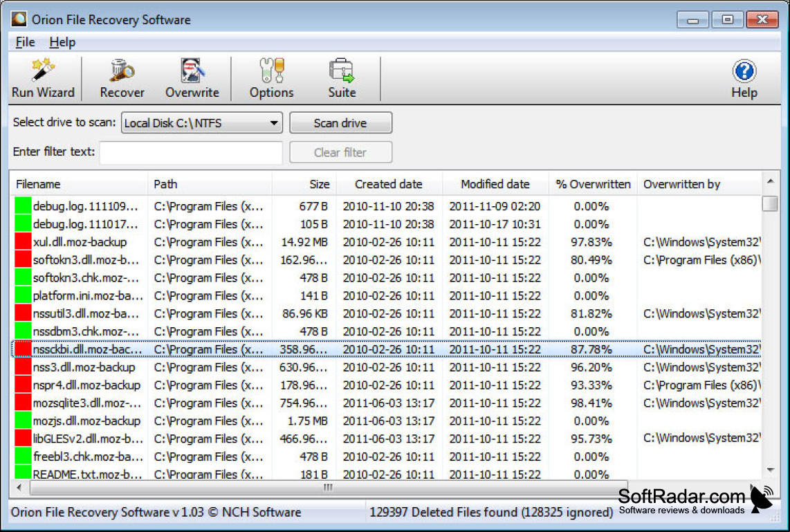Click the 1.75 MB size cell
The height and width of the screenshot is (532, 790).
tap(307, 421)
